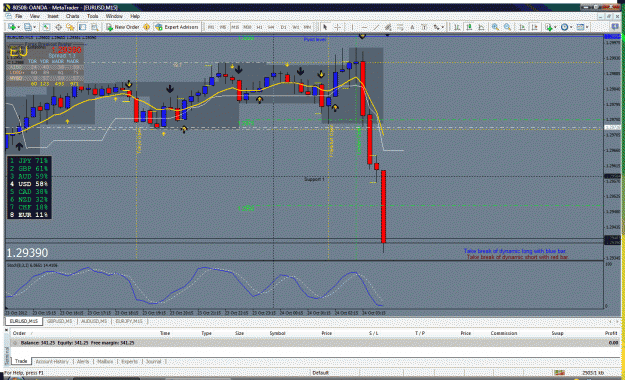Screen dimensions: 625x380
Task: Select the M5 timeframe button
Action: [223, 27]
